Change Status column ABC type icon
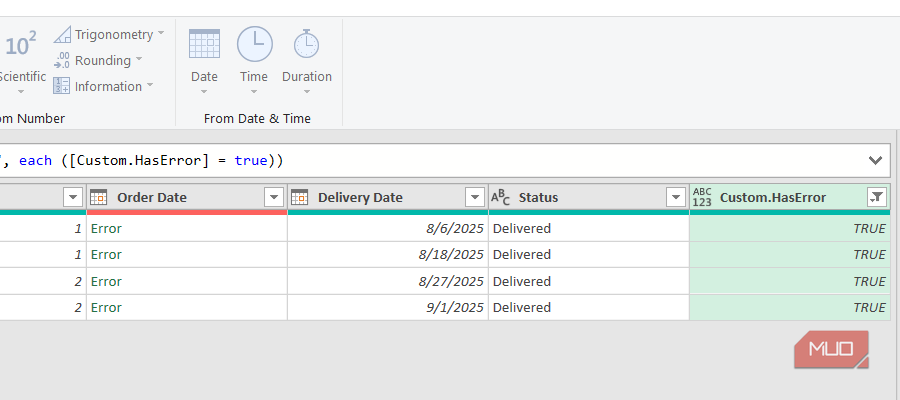 500,197
